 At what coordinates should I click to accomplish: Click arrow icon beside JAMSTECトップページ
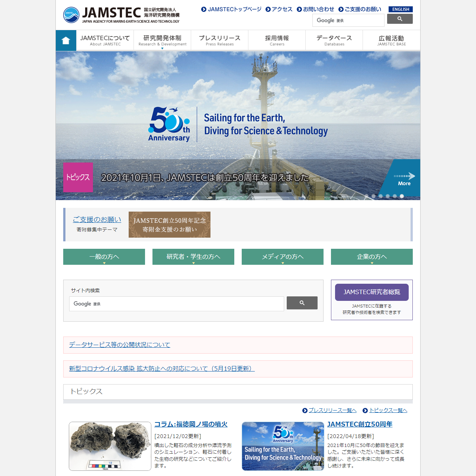coord(204,9)
